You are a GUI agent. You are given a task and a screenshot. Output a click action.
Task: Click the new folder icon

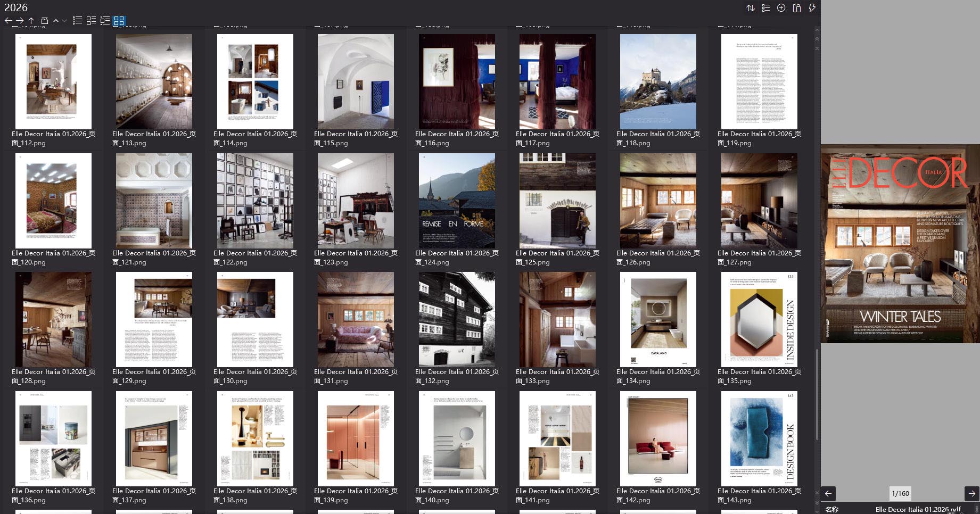(45, 21)
